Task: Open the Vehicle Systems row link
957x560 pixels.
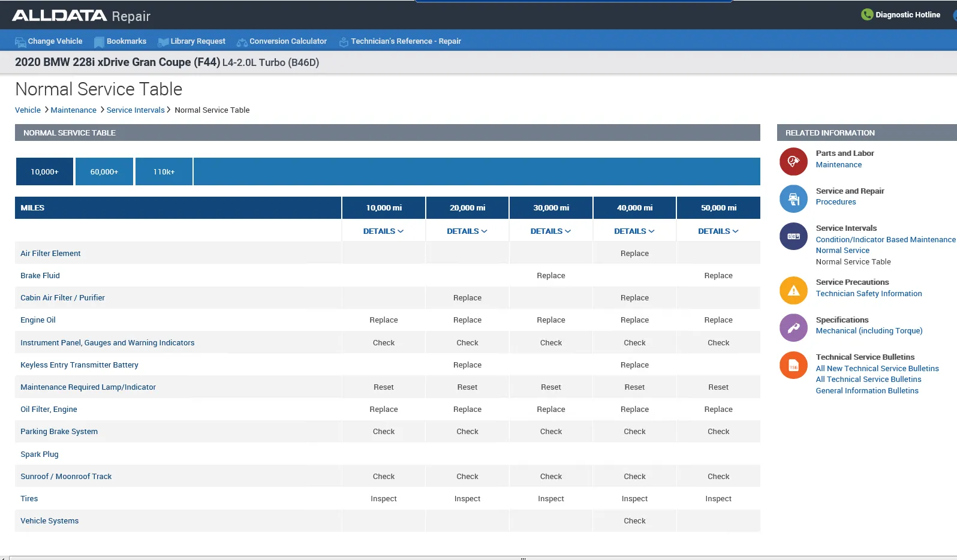Action: (x=49, y=521)
